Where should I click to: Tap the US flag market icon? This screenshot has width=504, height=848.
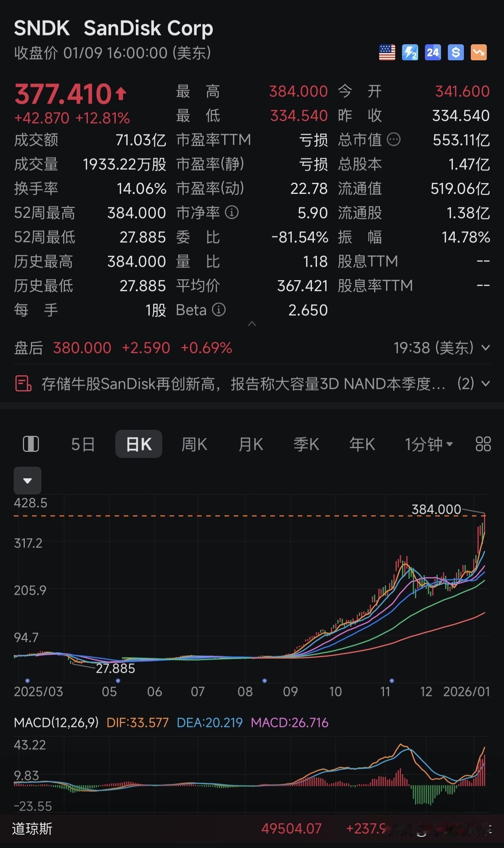[387, 52]
